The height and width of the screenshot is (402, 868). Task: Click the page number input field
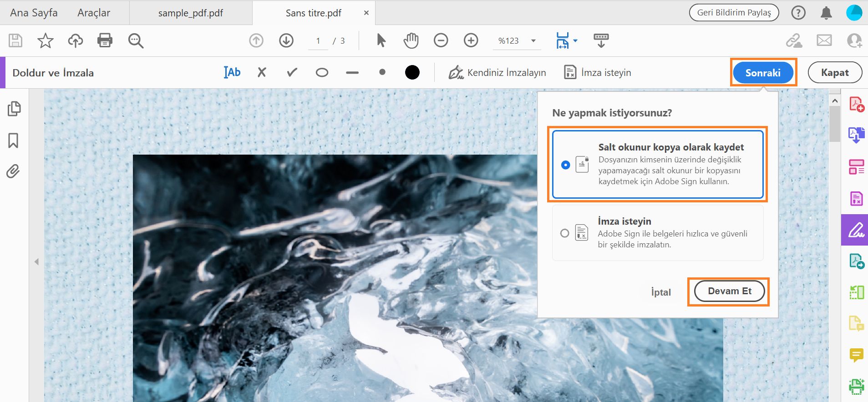pyautogui.click(x=318, y=41)
